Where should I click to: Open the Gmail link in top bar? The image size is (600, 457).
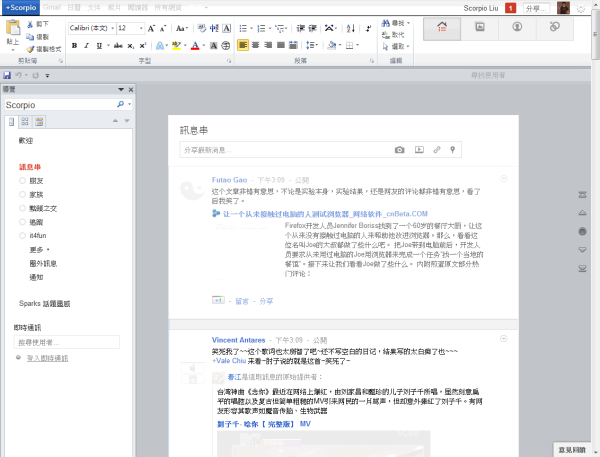coord(51,7)
